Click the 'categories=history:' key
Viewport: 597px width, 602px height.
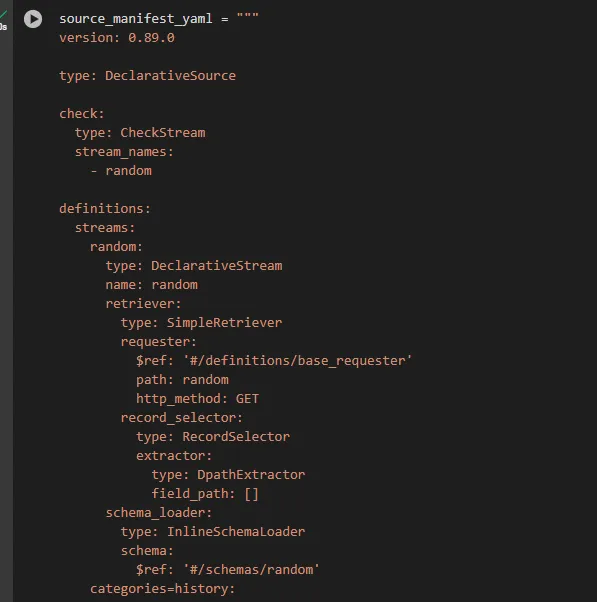[x=162, y=589]
